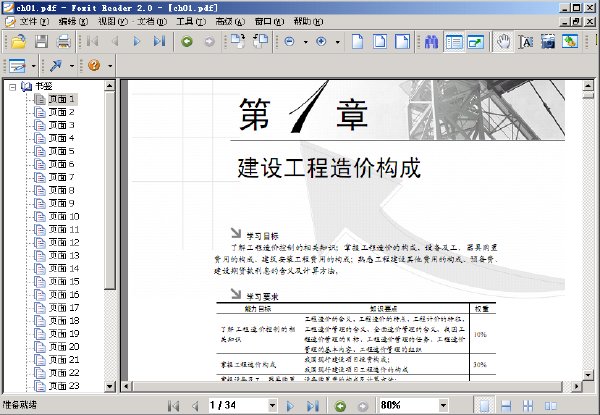Open page number dropdown in status bar
Viewport: 600px width, 415px height.
coord(272,405)
